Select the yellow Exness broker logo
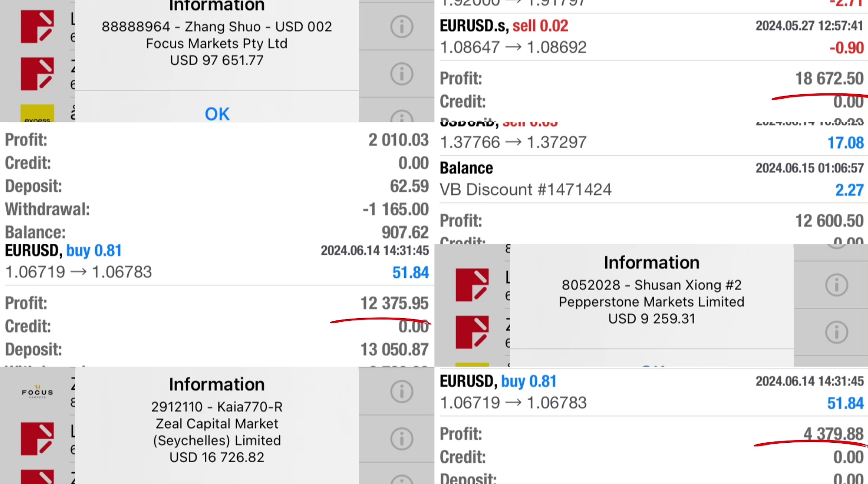This screenshot has width=868, height=484. tap(37, 113)
